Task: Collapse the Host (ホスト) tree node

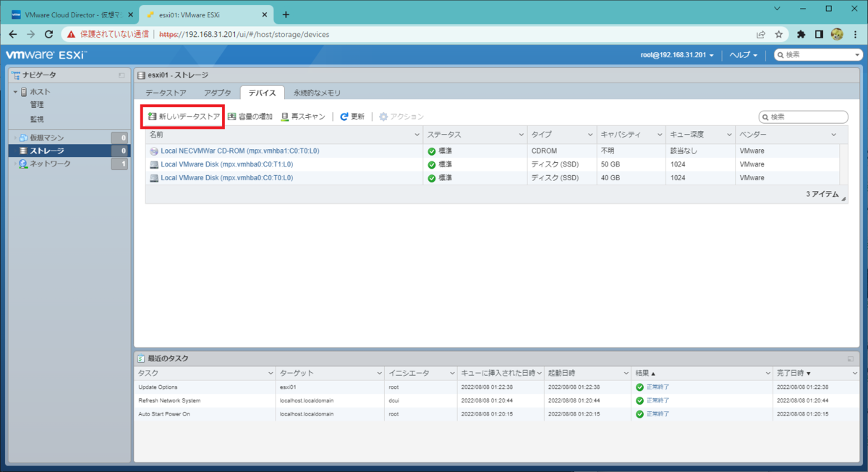Action: [x=15, y=92]
